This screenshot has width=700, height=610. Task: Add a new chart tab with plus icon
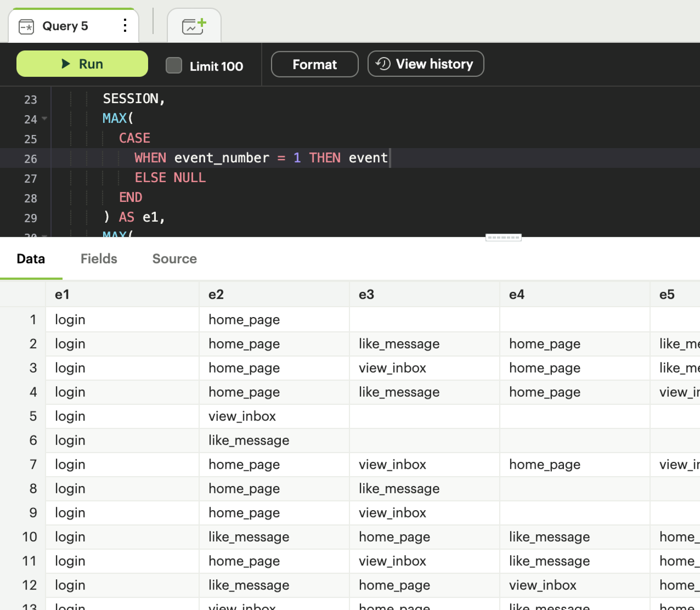click(194, 26)
